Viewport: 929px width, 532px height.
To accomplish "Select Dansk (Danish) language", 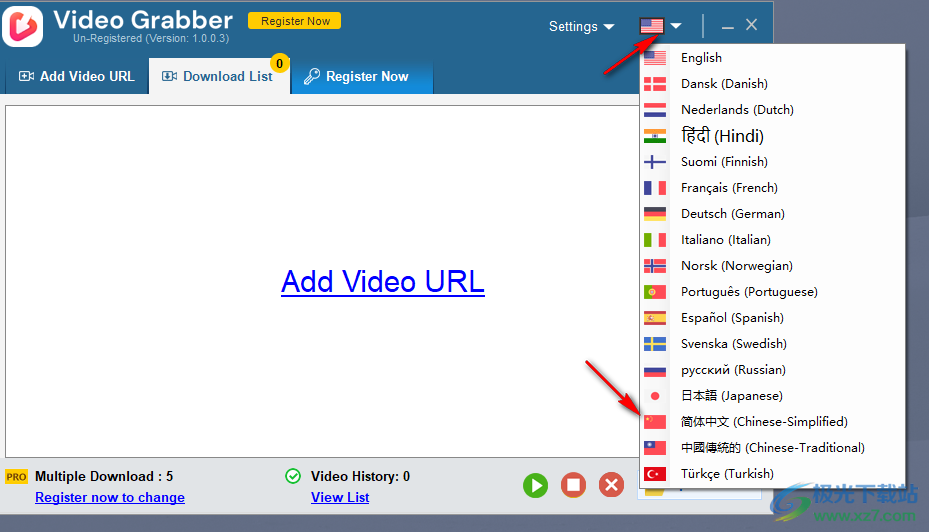I will pos(773,84).
